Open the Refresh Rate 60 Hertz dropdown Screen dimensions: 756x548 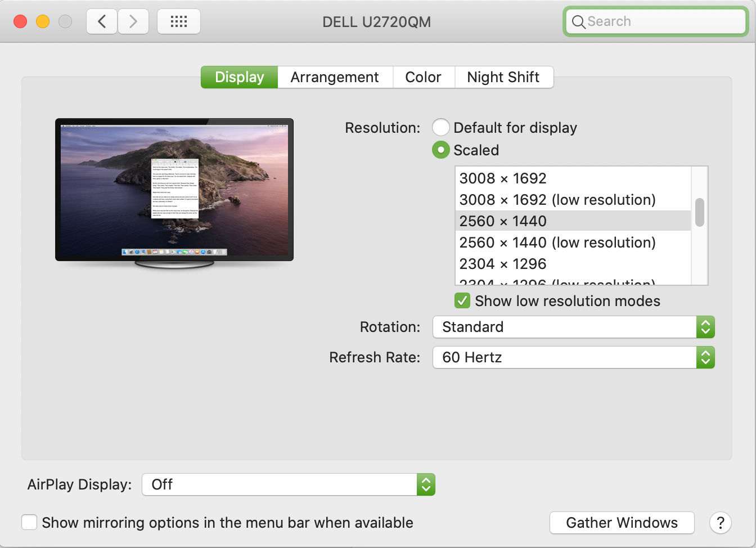pos(573,357)
